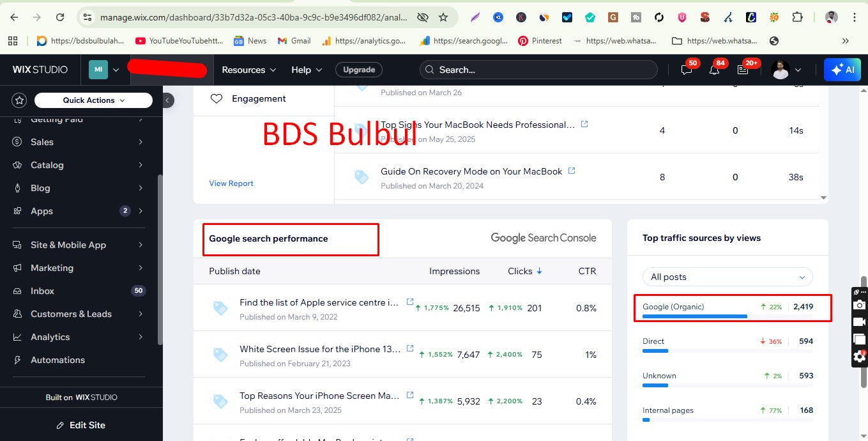This screenshot has width=868, height=441.
Task: Open the Analytics section in the sidebar
Action: click(50, 337)
